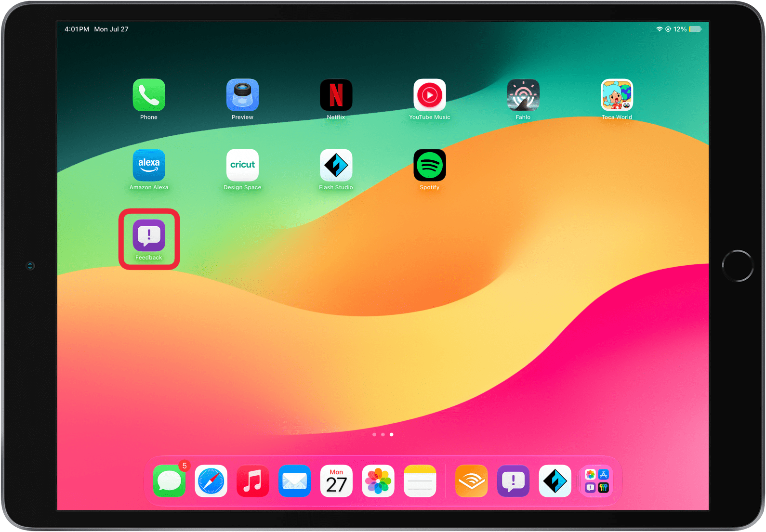This screenshot has width=766, height=532.
Task: Tap the Mon Jul 27 date text
Action: [x=111, y=29]
